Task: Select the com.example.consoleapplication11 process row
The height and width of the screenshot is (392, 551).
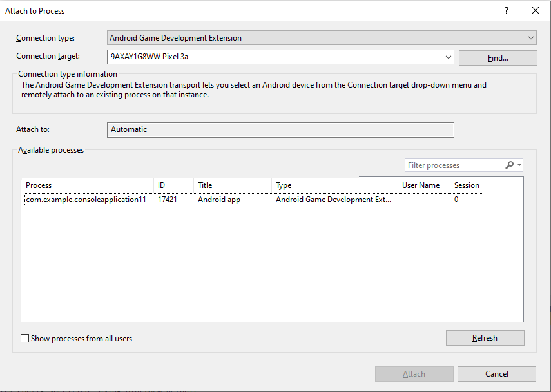Action: pyautogui.click(x=86, y=200)
